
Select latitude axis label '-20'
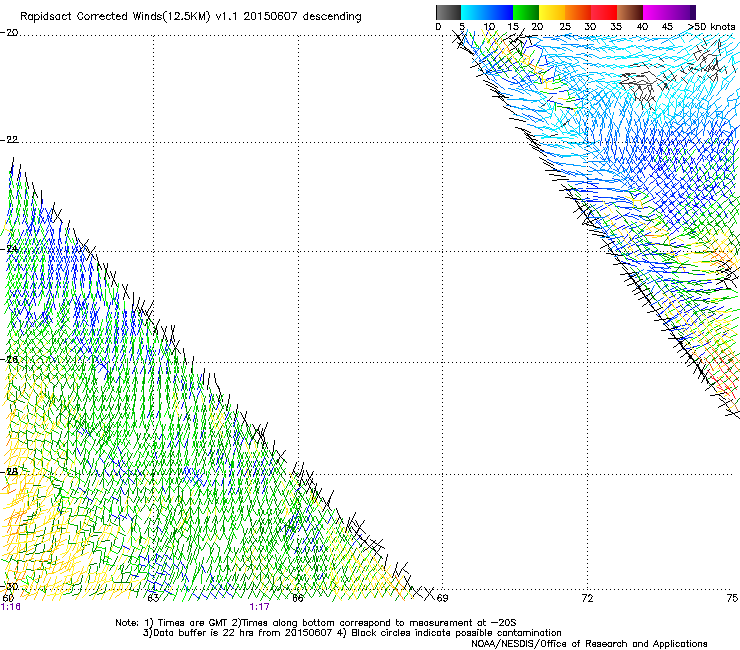click(9, 32)
